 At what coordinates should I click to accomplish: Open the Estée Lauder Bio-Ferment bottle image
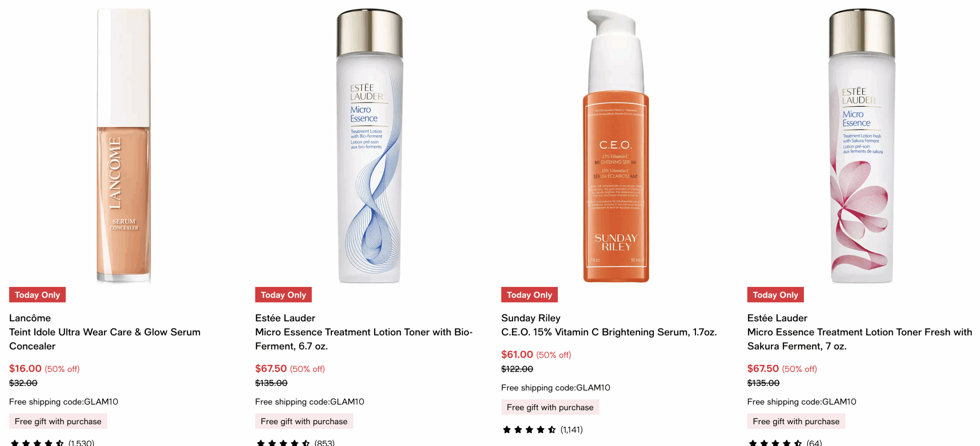369,145
